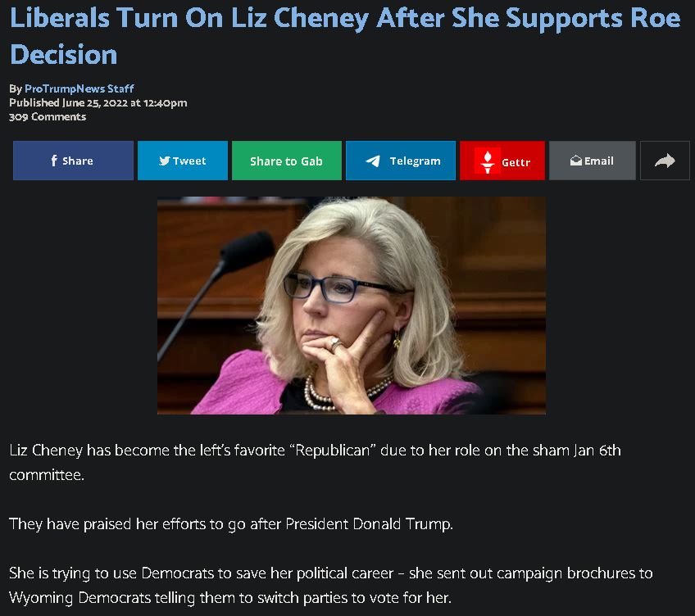Click the article headline about Liz Cheney
695x616 pixels.
click(345, 36)
